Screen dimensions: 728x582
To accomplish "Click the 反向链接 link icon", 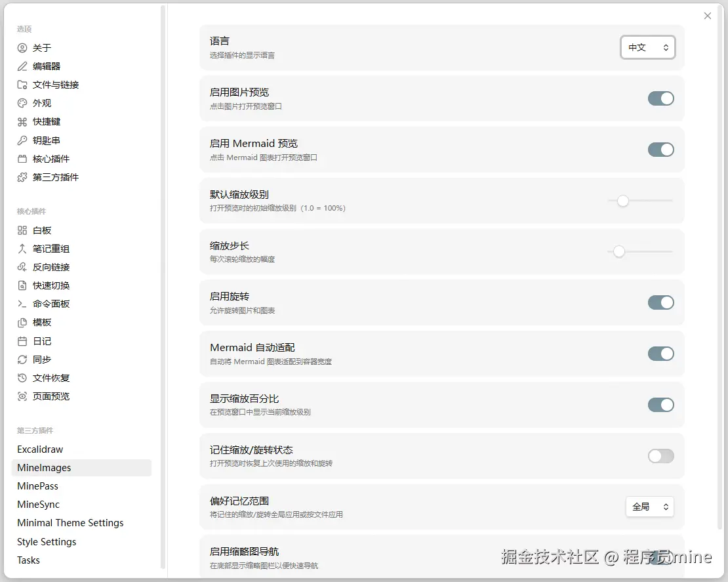I will click(x=22, y=267).
